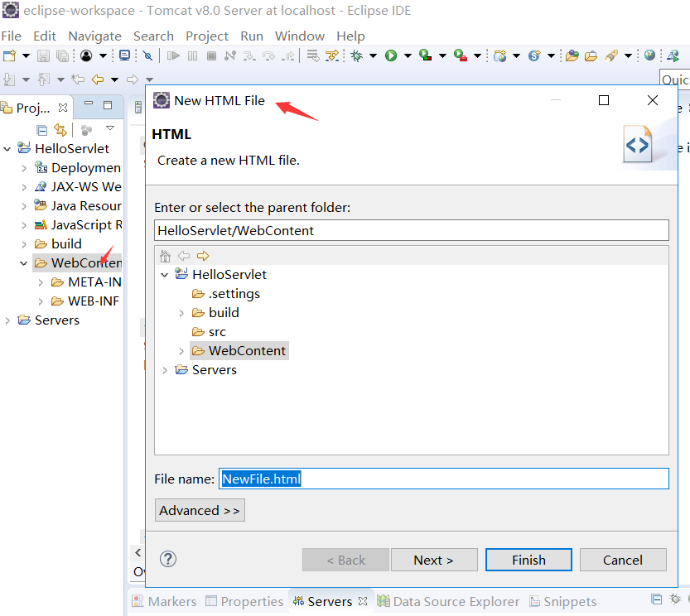Select src folder in dialog tree
The height and width of the screenshot is (616, 690).
pos(210,332)
